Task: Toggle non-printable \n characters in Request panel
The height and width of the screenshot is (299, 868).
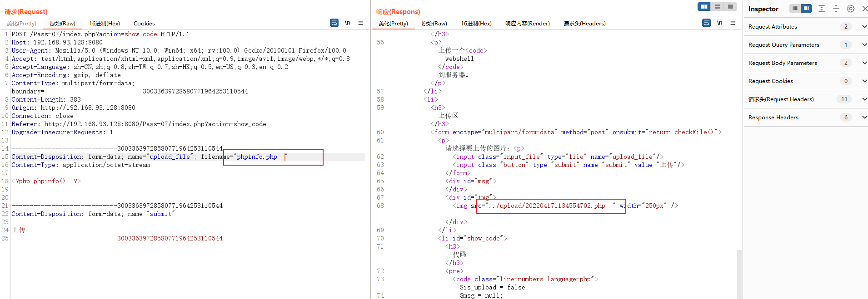Action: coord(348,23)
